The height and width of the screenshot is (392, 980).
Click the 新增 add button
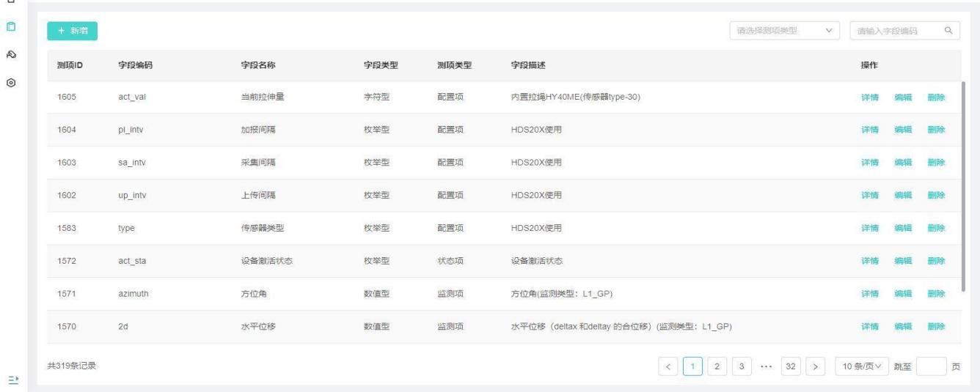73,31
